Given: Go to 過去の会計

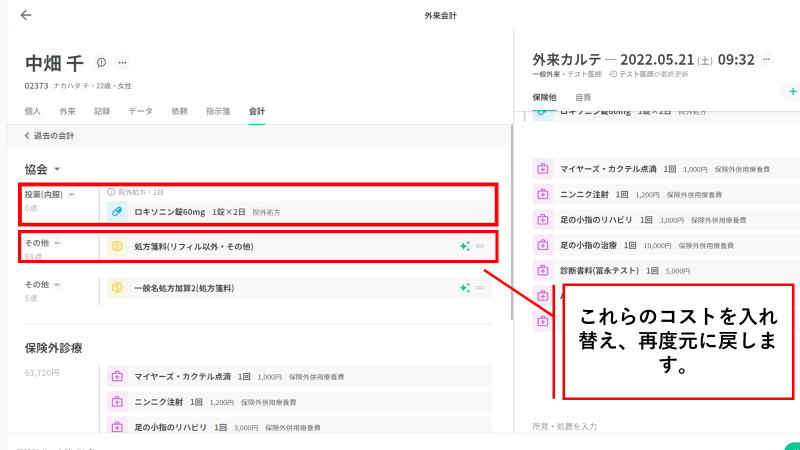Looking at the screenshot, I should (49, 136).
